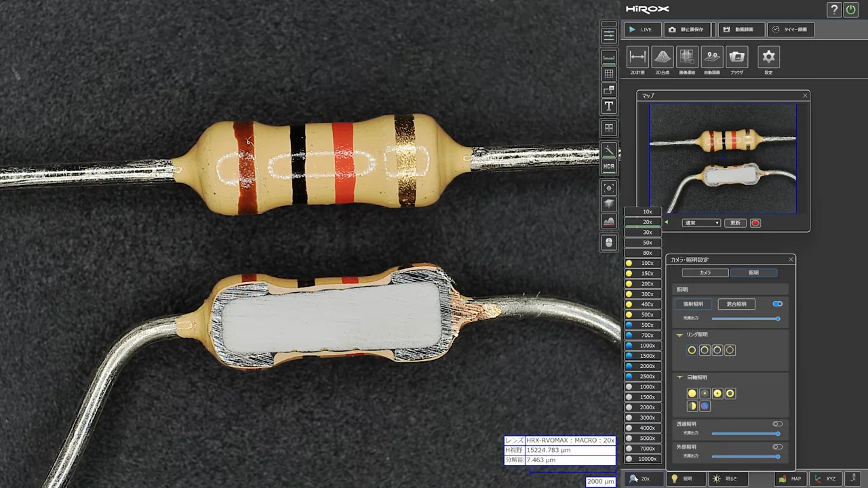The height and width of the screenshot is (488, 868).
Task: Enable the 外部照明 external light switch
Action: tap(777, 447)
